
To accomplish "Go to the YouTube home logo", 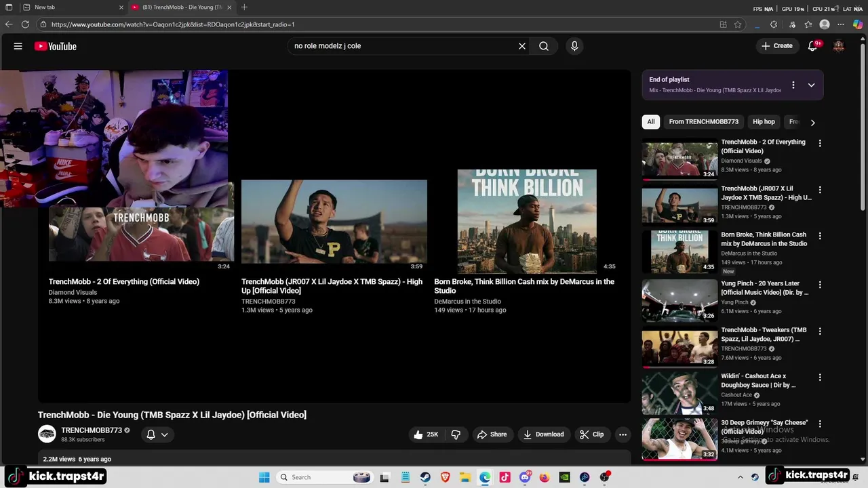I will [56, 46].
